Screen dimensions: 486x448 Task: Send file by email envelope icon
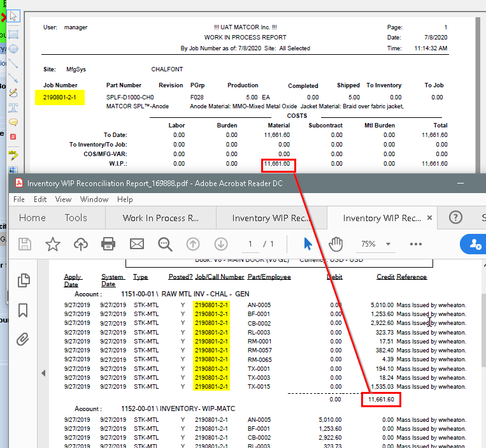tap(137, 244)
